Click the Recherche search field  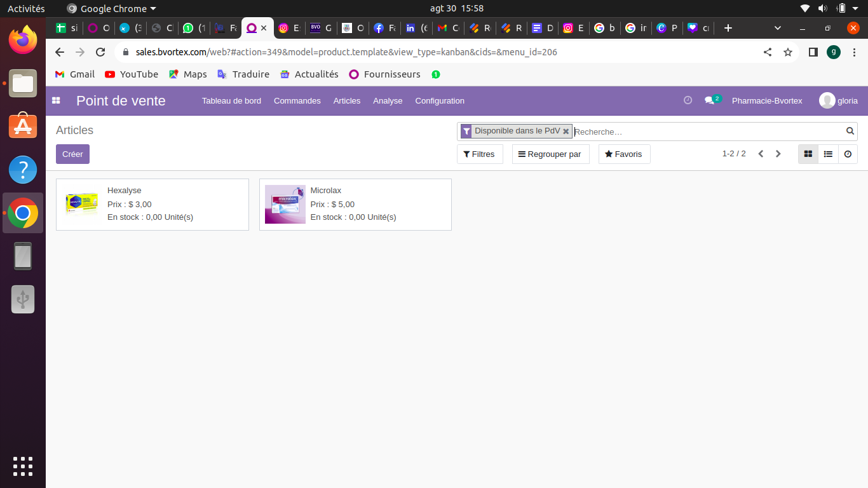coord(705,132)
